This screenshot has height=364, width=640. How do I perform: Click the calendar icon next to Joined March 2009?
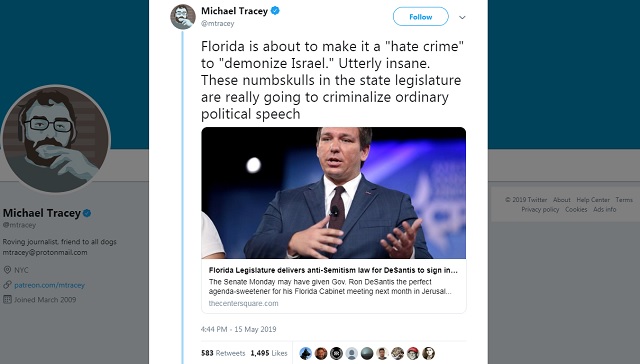(x=7, y=299)
